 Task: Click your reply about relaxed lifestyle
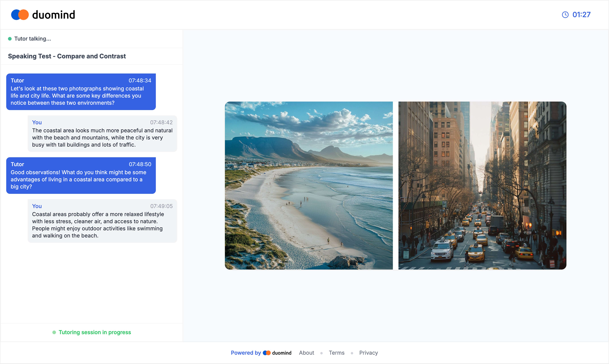102,224
